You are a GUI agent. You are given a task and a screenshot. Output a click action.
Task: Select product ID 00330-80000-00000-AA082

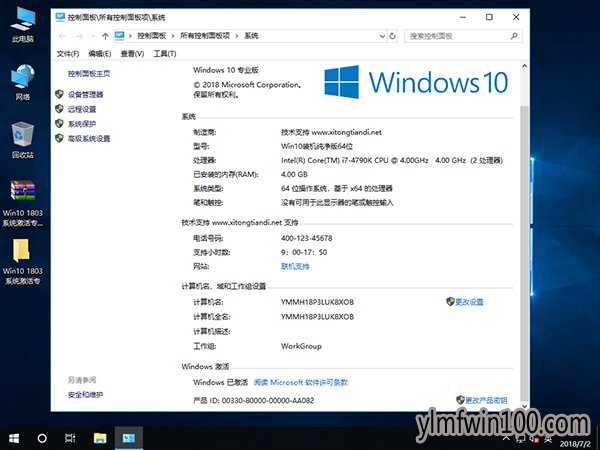[268, 400]
